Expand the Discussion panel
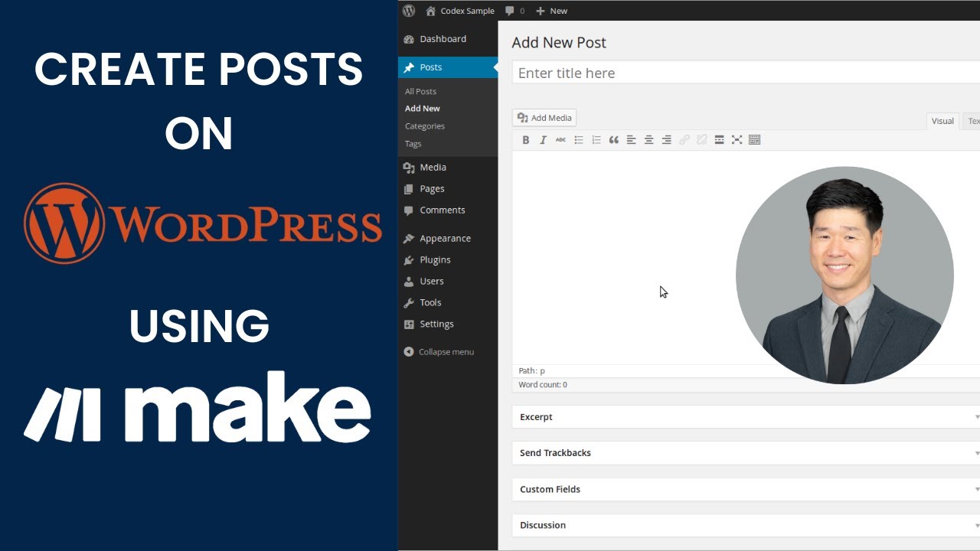 (746, 525)
